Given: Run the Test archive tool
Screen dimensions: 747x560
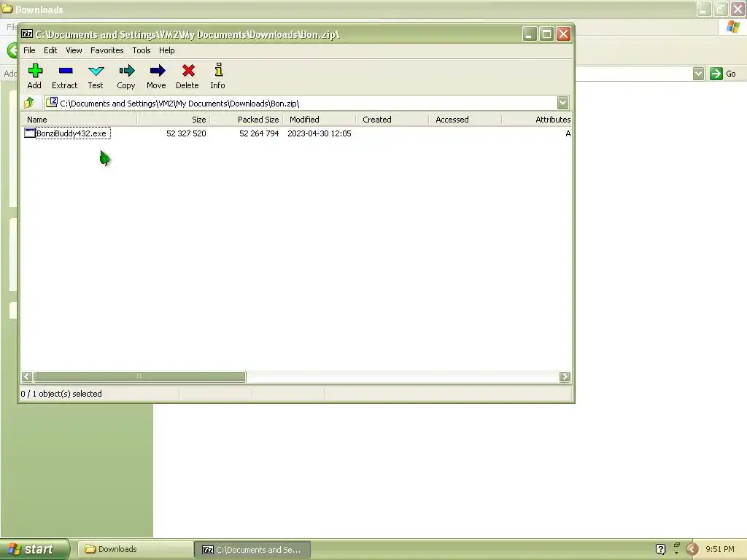Looking at the screenshot, I should [96, 71].
